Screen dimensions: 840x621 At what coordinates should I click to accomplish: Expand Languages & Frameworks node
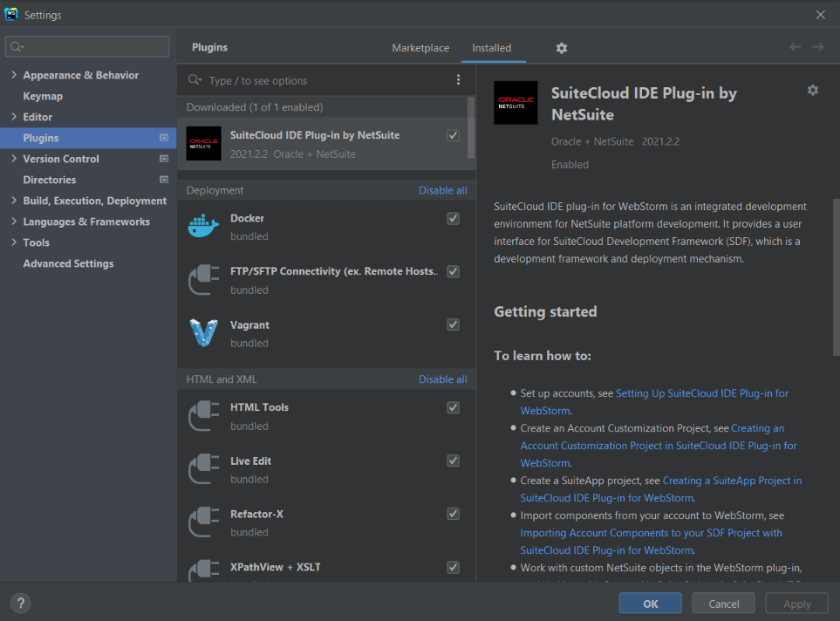pos(13,222)
